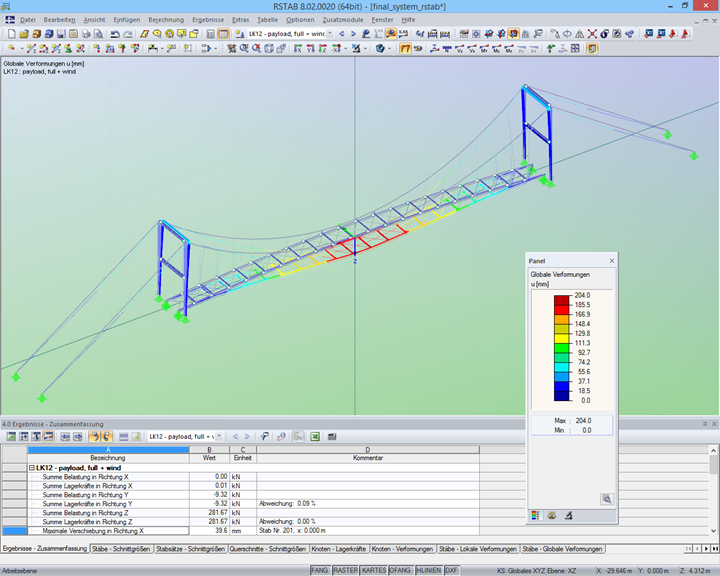Click the black ball rendering icon

(605, 34)
